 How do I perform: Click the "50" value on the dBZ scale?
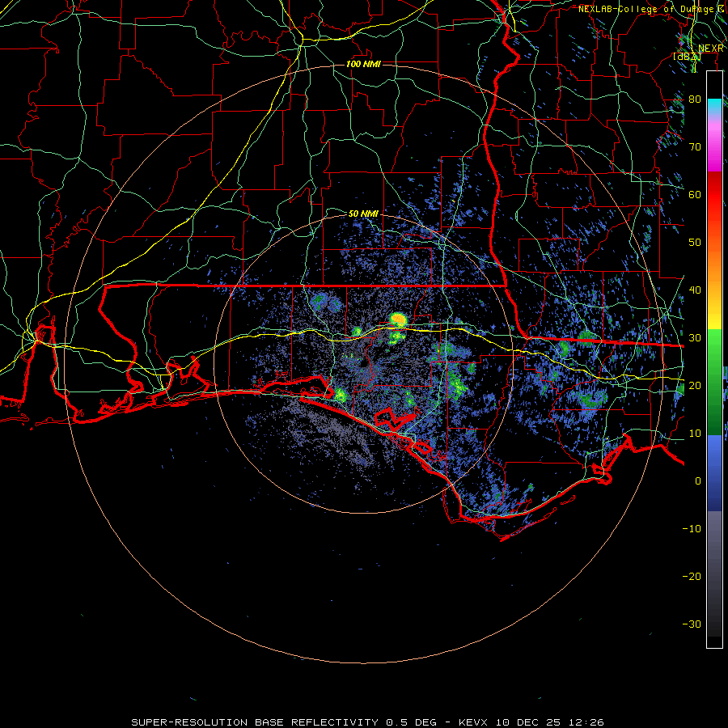(695, 243)
